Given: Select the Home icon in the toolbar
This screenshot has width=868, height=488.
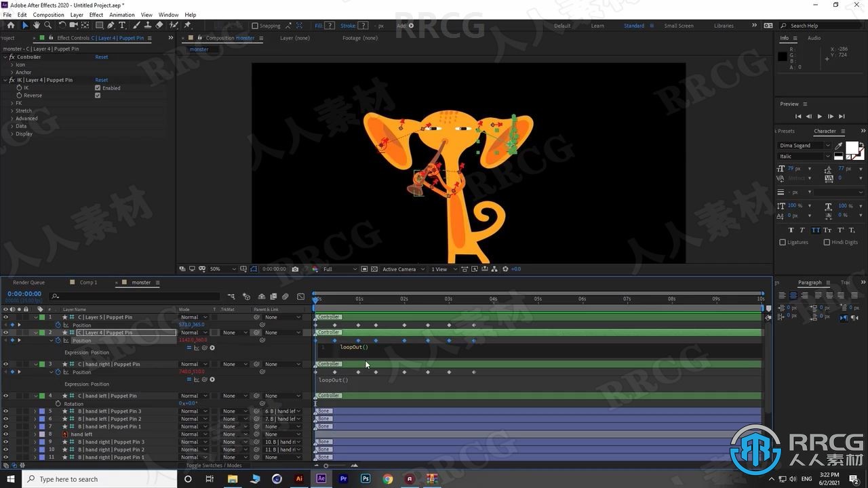Looking at the screenshot, I should (10, 25).
